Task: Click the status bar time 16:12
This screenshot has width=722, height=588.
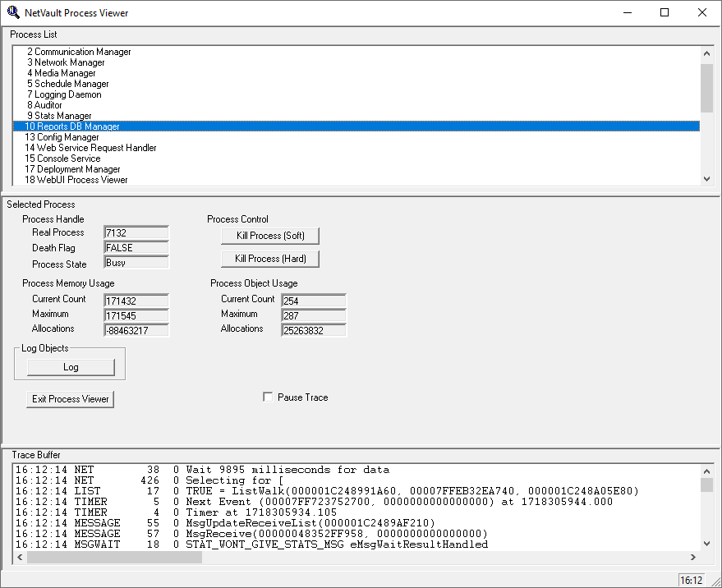Action: click(691, 580)
